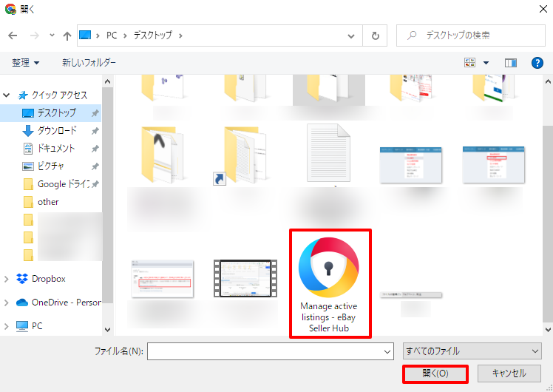Open the view options dropdown arrow
This screenshot has width=553, height=392.
click(x=486, y=63)
